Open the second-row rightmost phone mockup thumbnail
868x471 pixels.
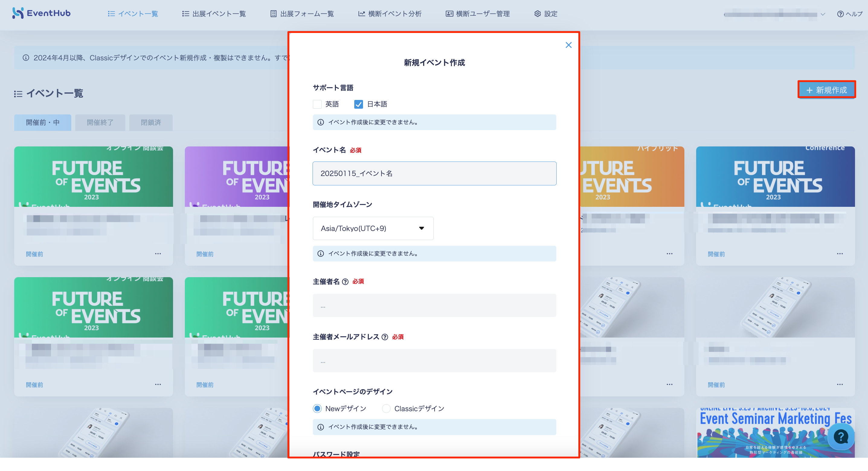point(775,307)
